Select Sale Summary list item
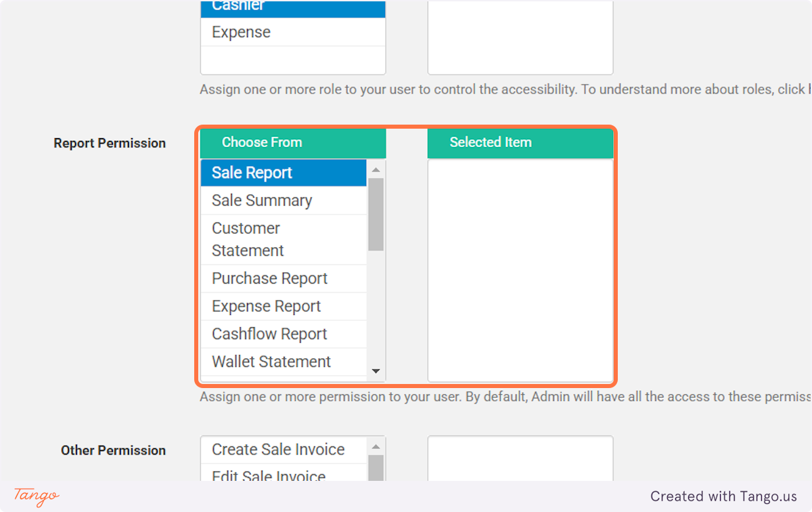 click(x=284, y=200)
